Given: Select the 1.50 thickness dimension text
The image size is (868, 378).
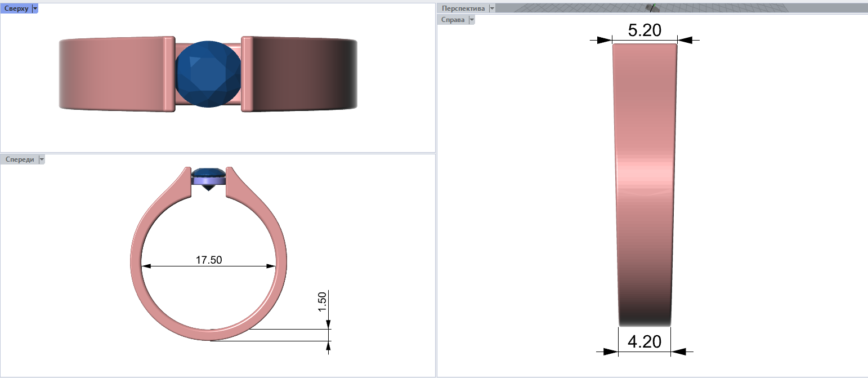Looking at the screenshot, I should 323,302.
